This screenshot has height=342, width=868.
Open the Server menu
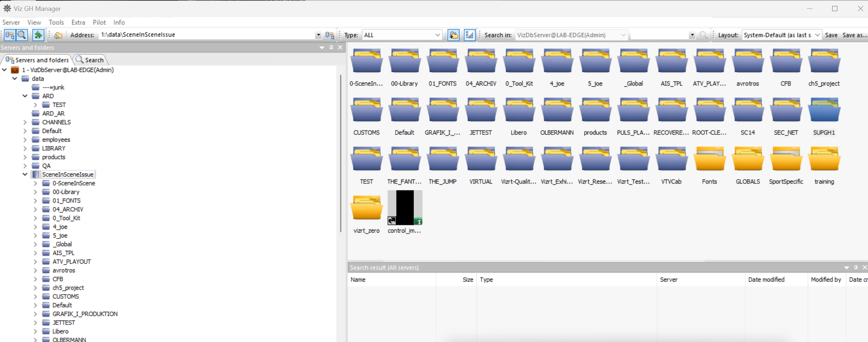11,23
